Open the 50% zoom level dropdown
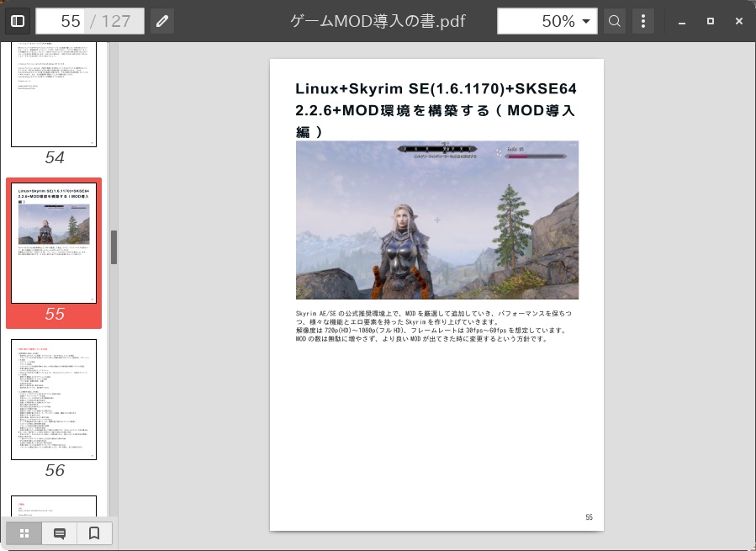Viewport: 756px width, 551px height. [547, 21]
